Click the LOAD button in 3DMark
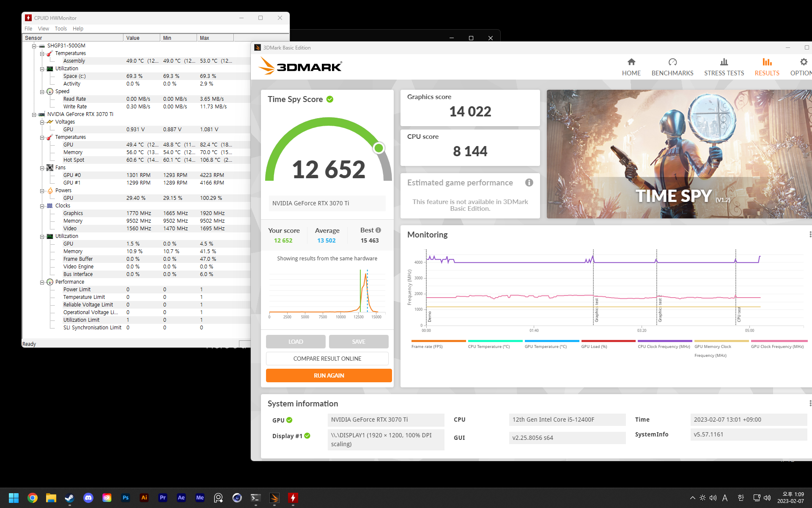Viewport: 812px width, 508px height. 296,342
